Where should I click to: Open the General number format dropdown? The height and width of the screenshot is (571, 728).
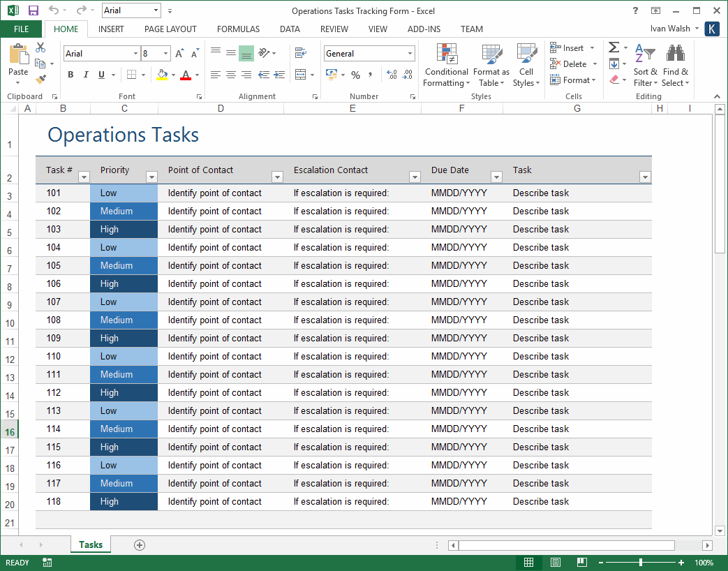pyautogui.click(x=410, y=54)
